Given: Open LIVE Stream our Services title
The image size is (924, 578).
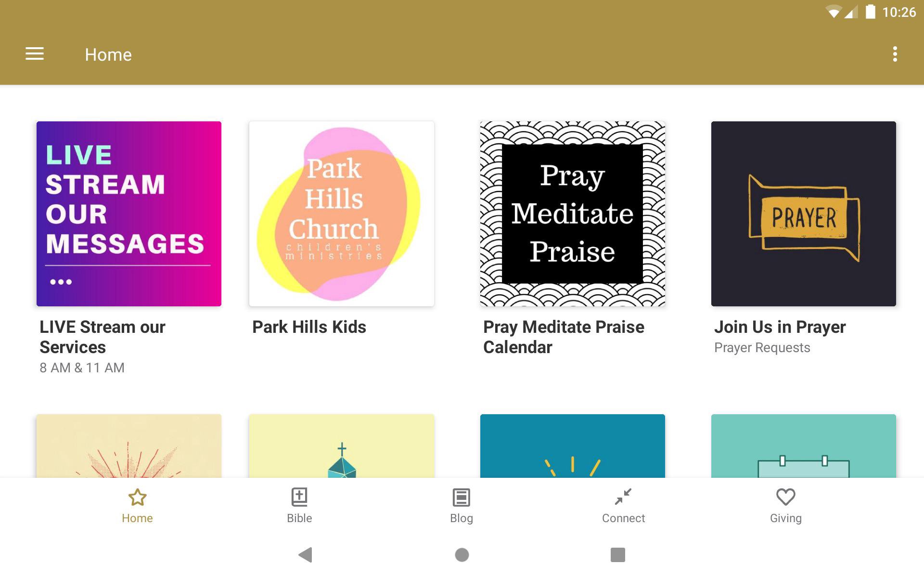Looking at the screenshot, I should pos(103,337).
